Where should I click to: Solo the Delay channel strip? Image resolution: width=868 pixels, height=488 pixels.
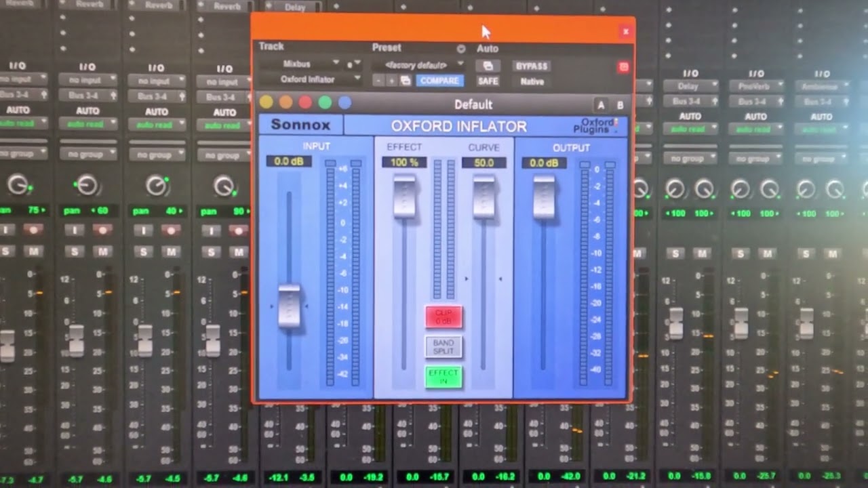click(675, 253)
